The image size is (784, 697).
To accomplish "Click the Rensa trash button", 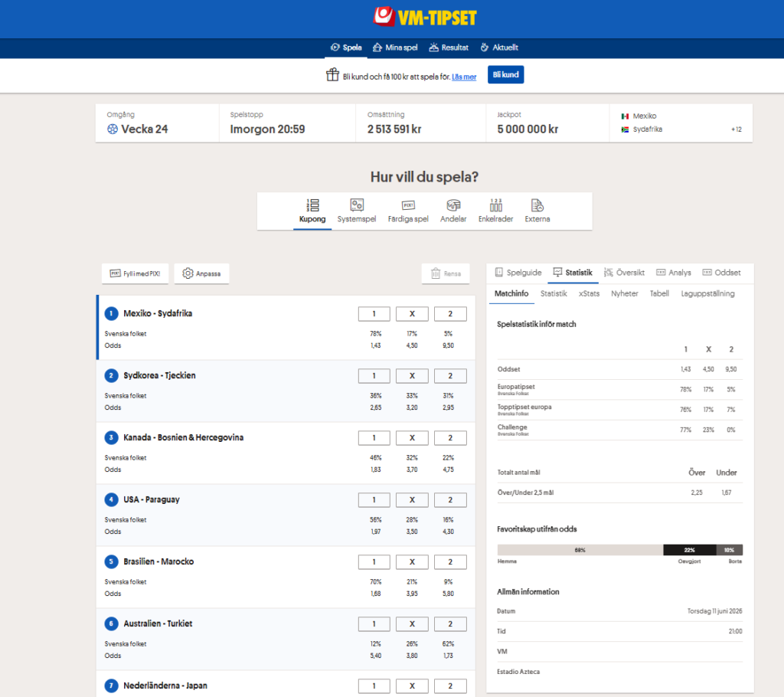I will pyautogui.click(x=446, y=273).
